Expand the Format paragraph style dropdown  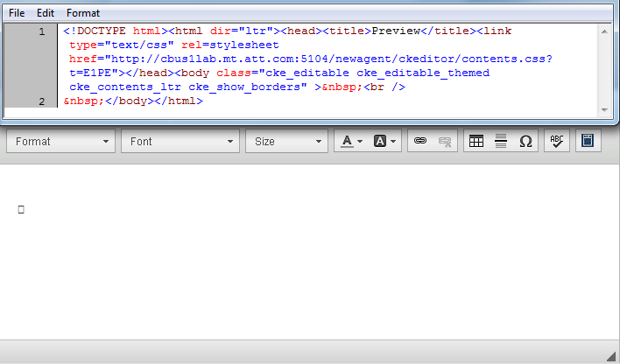click(x=61, y=141)
